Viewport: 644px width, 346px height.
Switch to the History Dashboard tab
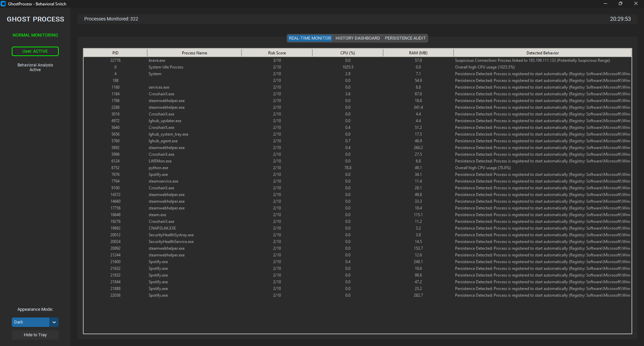pyautogui.click(x=358, y=38)
